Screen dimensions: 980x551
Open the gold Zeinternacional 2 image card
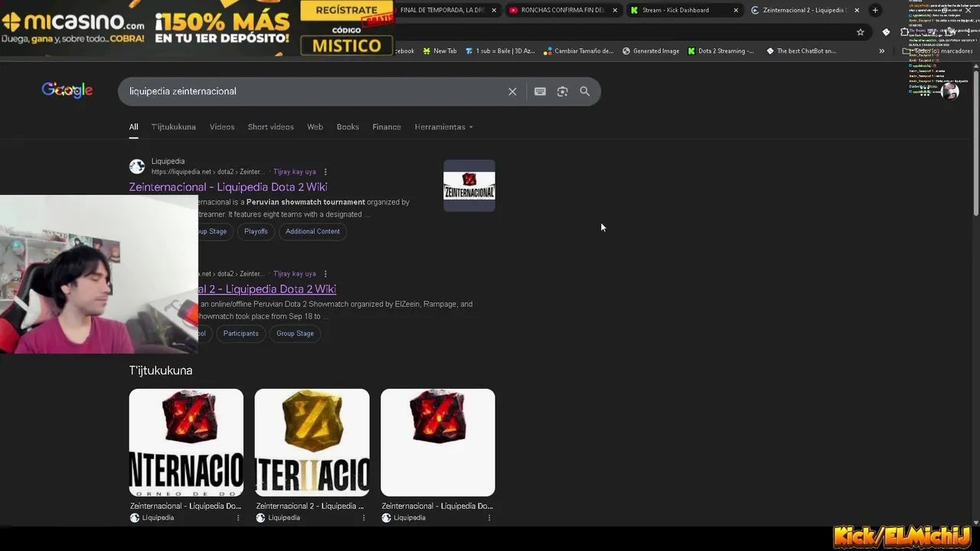[x=312, y=442]
